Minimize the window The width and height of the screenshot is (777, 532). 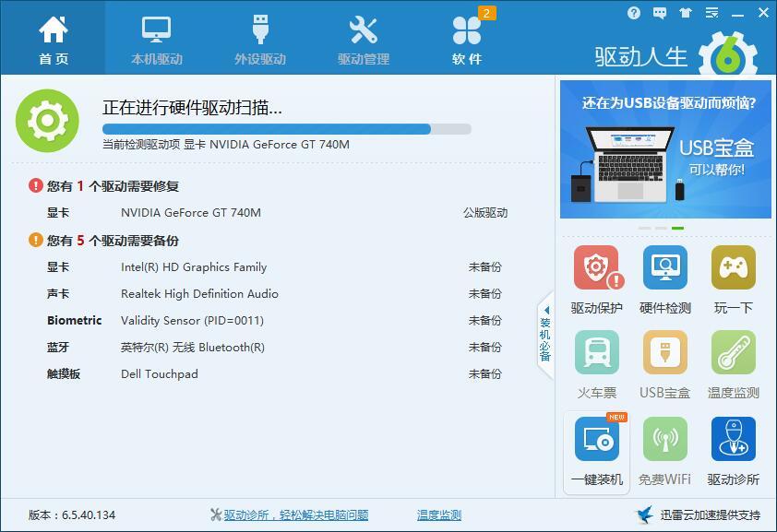(x=738, y=14)
